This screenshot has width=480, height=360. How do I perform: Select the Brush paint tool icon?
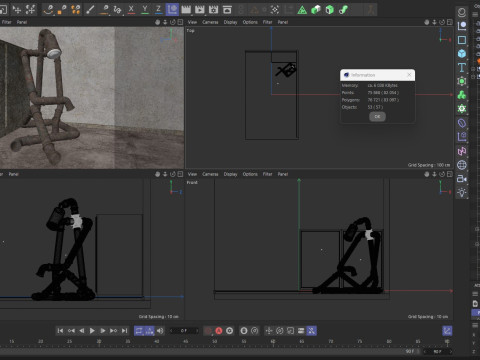90,10
